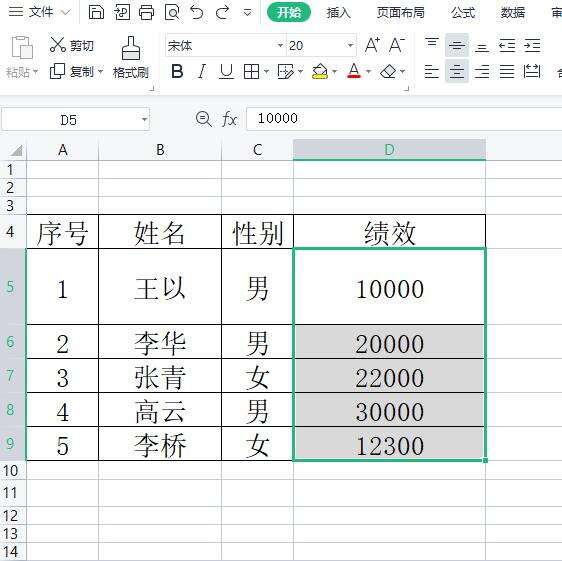Open the font color dropdown arrow
This screenshot has width=562, height=561.
coord(368,72)
